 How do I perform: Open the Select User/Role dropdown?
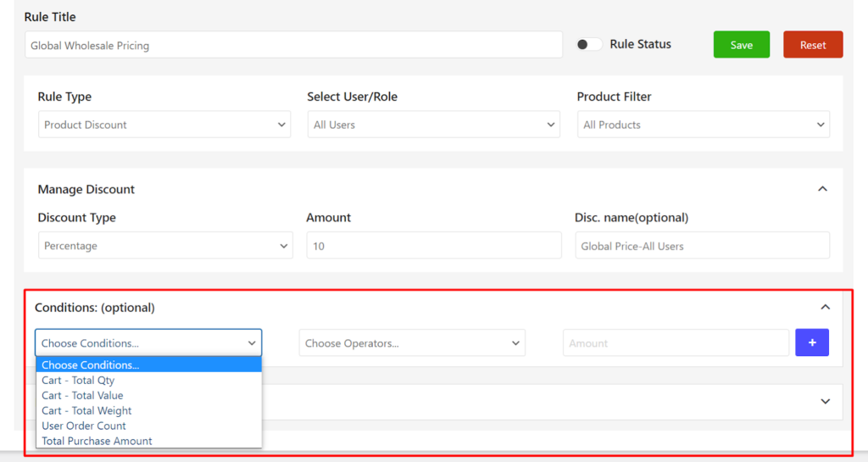[x=433, y=125]
